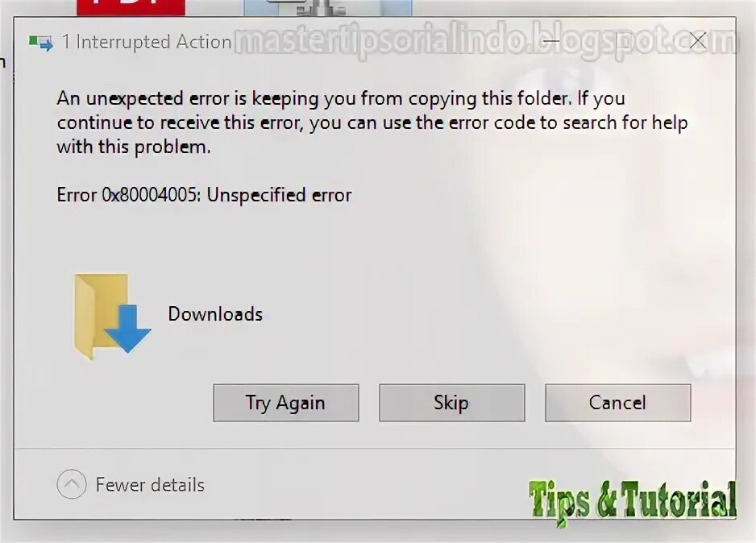This screenshot has width=756, height=543.
Task: Cancel the copy operation
Action: 617,403
